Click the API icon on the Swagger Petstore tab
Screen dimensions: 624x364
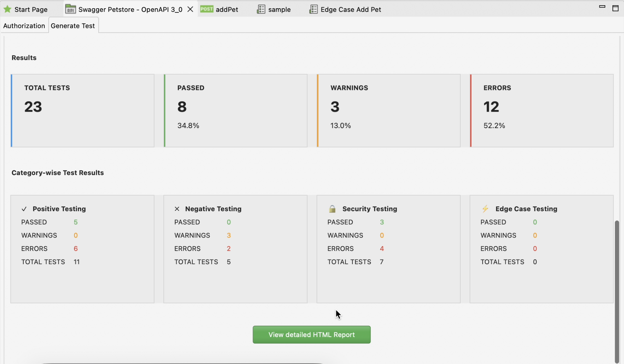point(70,9)
